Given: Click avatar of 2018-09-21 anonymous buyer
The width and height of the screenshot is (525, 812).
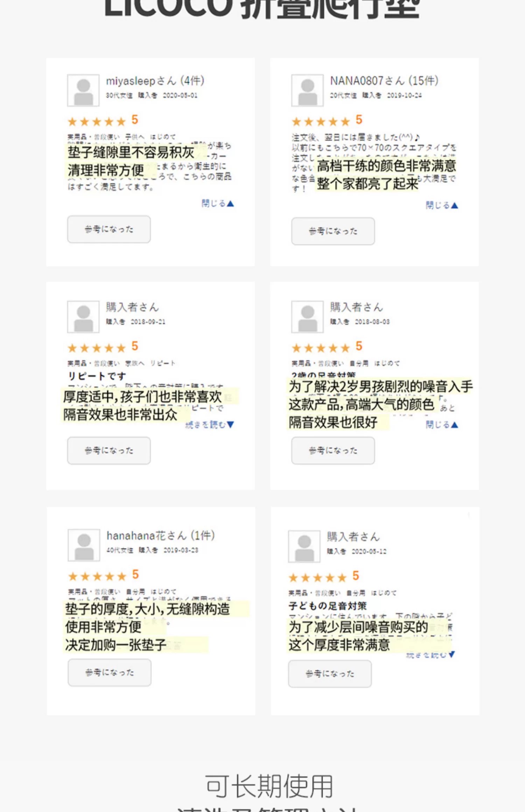Looking at the screenshot, I should tap(83, 317).
